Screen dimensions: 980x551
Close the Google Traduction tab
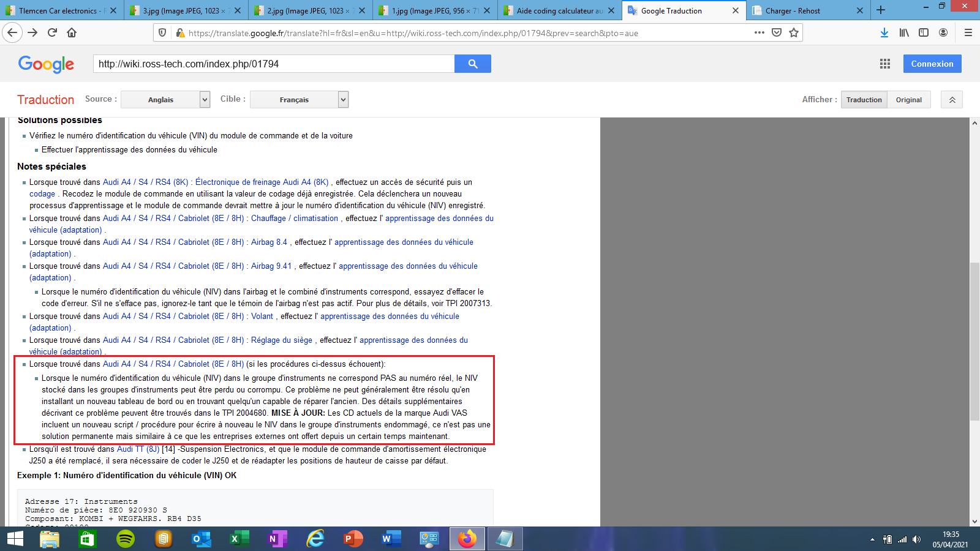(x=735, y=10)
